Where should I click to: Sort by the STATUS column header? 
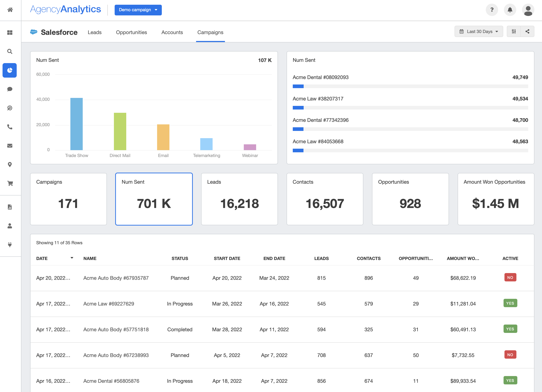(180, 259)
